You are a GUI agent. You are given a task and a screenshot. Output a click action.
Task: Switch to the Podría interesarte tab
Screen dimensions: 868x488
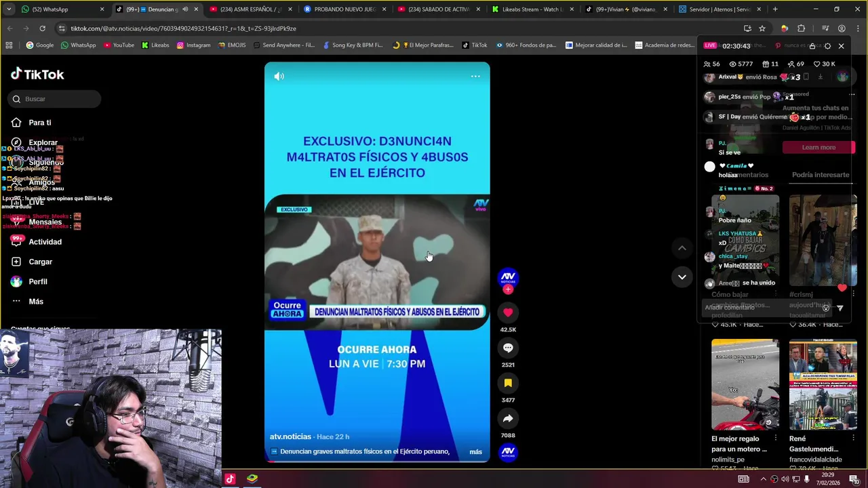[x=821, y=175]
